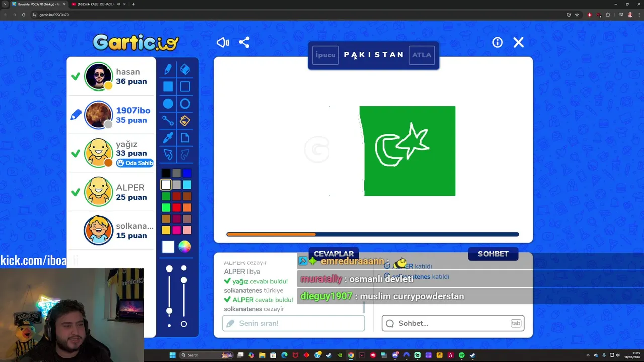Open the CEVAPLAR answers tab
Screen dimensions: 644x362
pos(334,254)
